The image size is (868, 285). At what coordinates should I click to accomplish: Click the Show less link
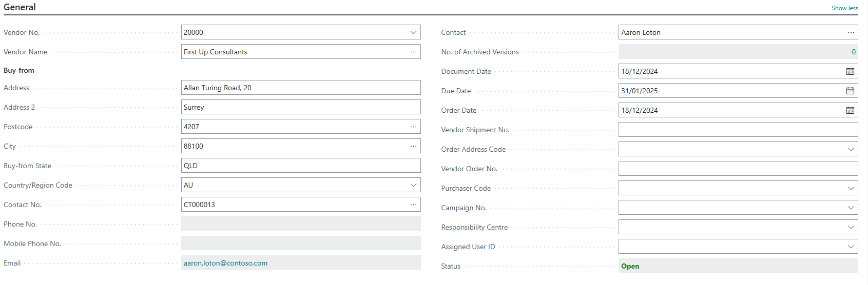(844, 8)
